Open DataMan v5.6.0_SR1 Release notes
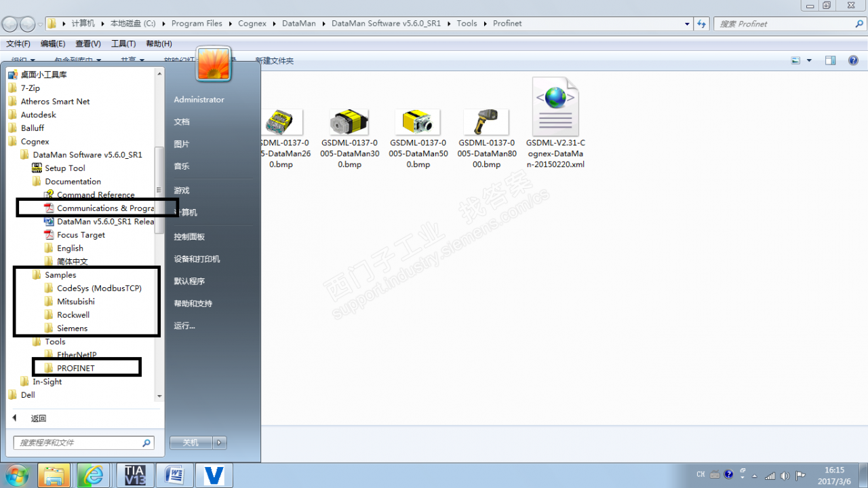 point(99,221)
